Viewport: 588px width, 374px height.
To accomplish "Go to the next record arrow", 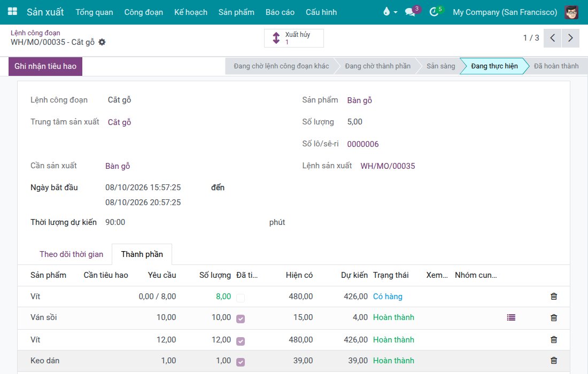I will tap(570, 38).
